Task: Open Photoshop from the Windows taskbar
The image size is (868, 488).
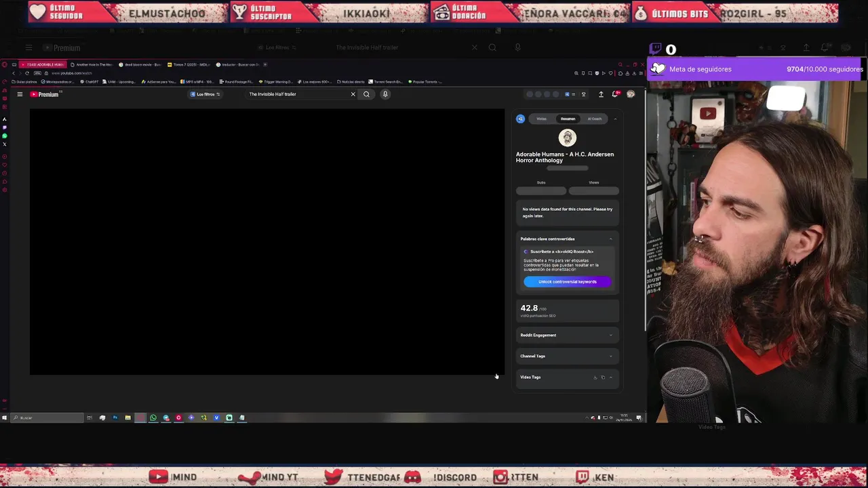Action: coord(115,418)
